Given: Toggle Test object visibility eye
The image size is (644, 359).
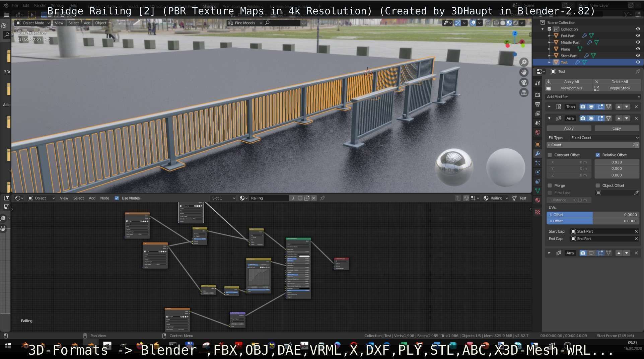Looking at the screenshot, I should [638, 62].
